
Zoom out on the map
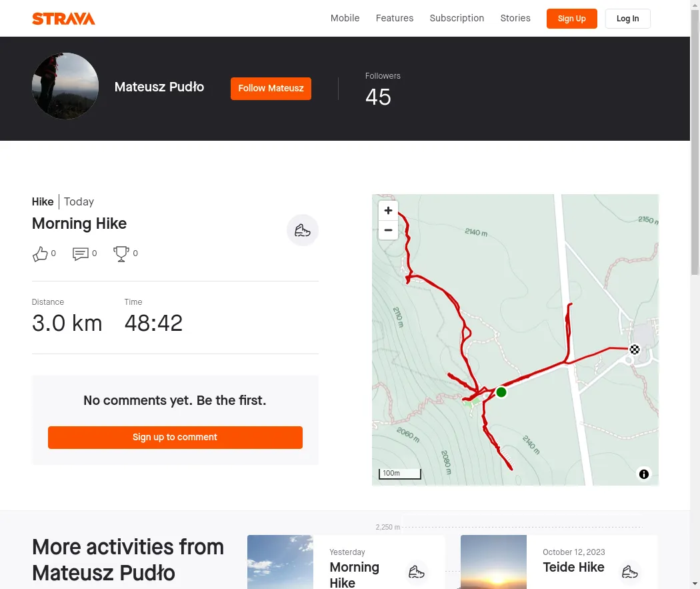click(388, 230)
